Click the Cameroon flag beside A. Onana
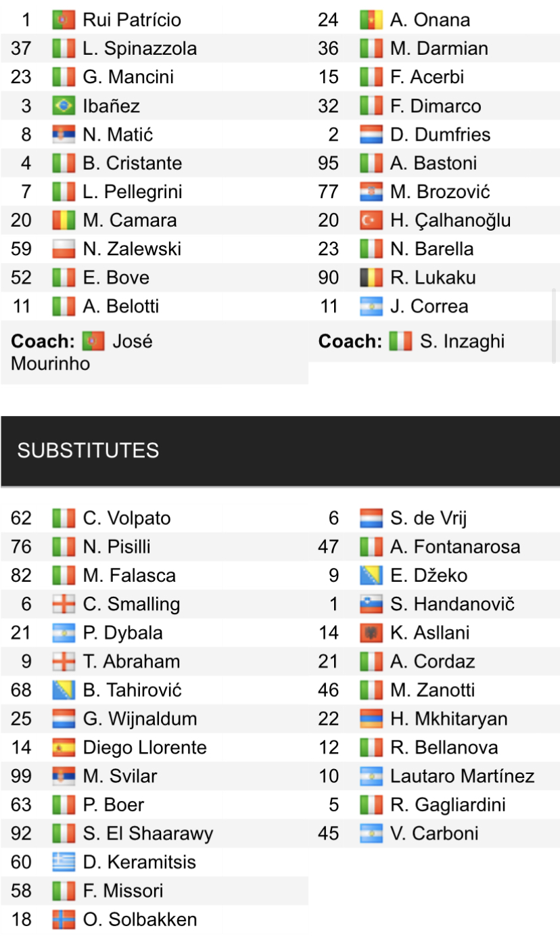 pyautogui.click(x=371, y=20)
